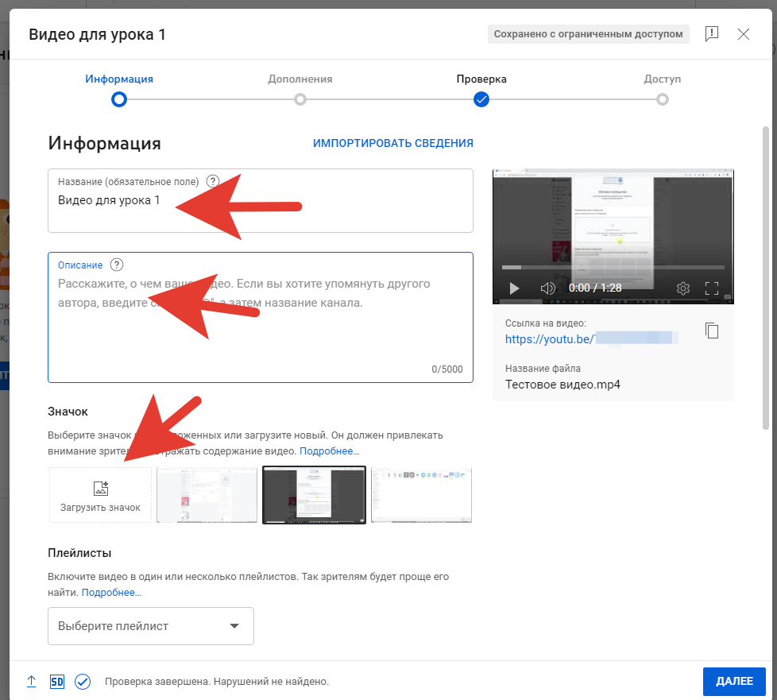777x700 pixels.
Task: Click Проверка завершена status text
Action: pyautogui.click(x=217, y=682)
